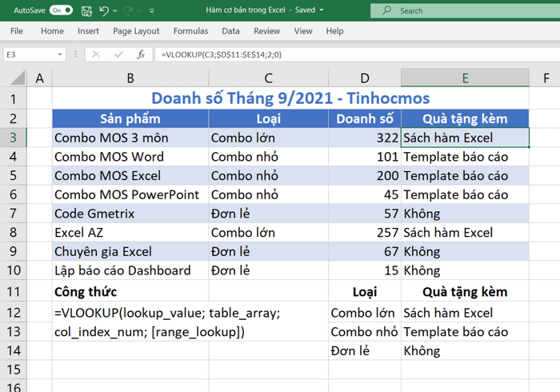Click the Select All corner triangle
This screenshot has width=560, height=392.
(x=17, y=78)
